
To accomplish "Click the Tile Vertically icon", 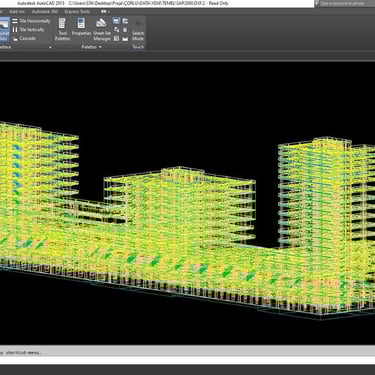I will tap(15, 30).
